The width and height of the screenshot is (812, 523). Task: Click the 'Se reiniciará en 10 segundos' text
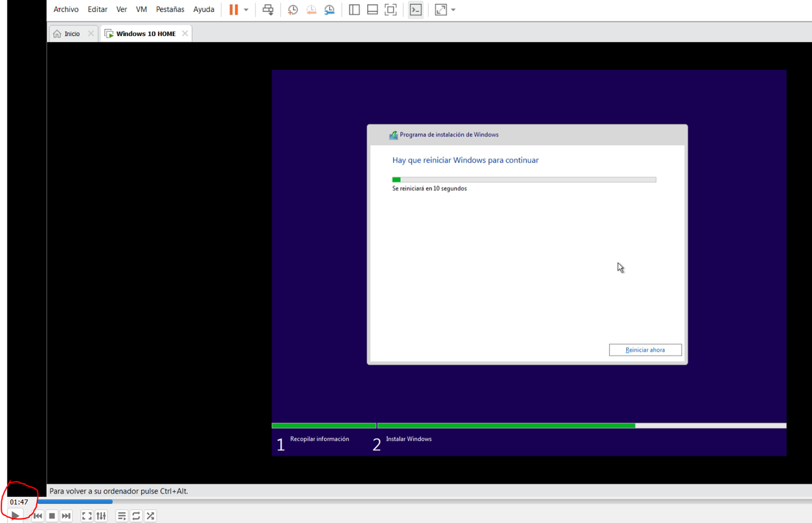click(x=429, y=188)
